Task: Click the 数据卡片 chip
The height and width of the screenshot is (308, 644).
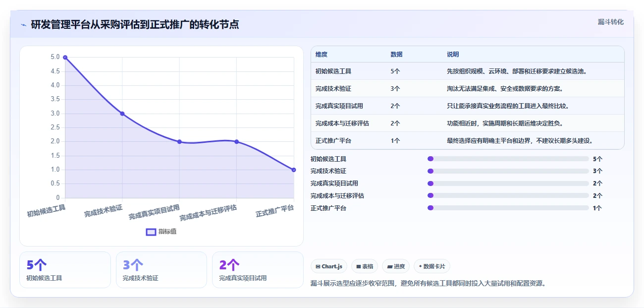Action: point(431,266)
